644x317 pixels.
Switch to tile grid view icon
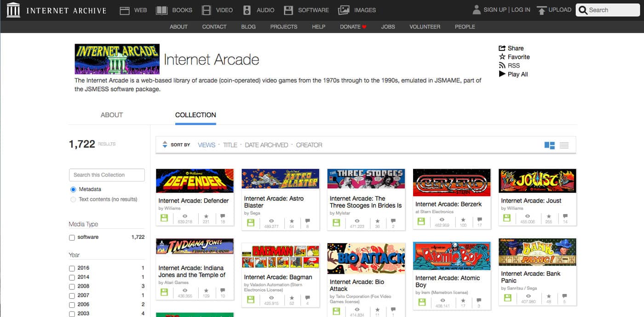(549, 145)
